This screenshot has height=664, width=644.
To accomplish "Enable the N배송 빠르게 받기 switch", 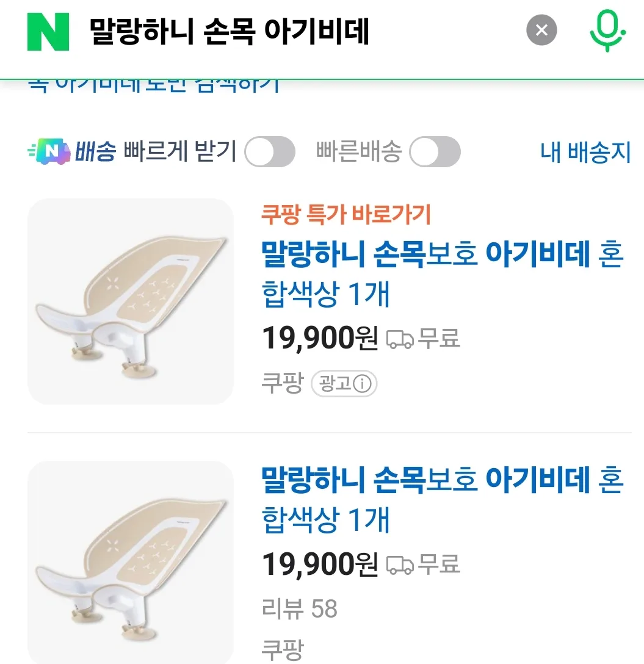I will 270,152.
